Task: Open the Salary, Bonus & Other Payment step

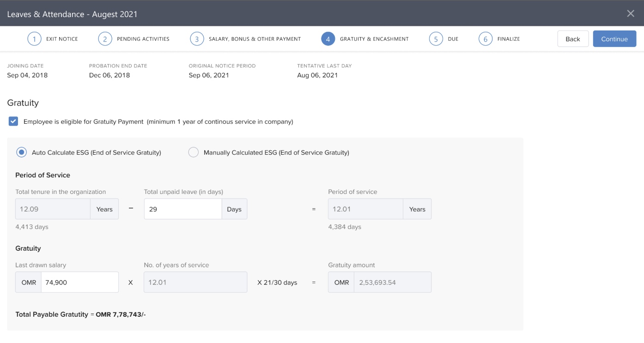Action: [255, 39]
